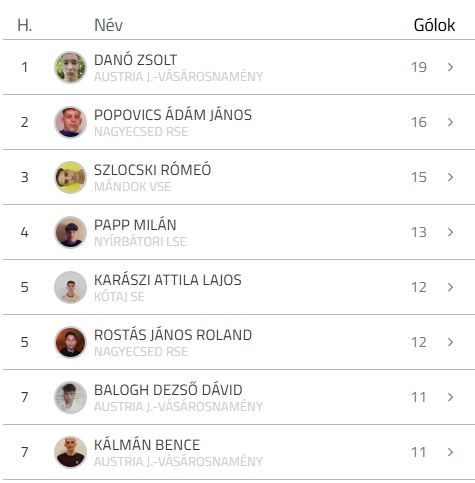Expand chevron next to 16 goals
The image size is (475, 483).
(450, 122)
